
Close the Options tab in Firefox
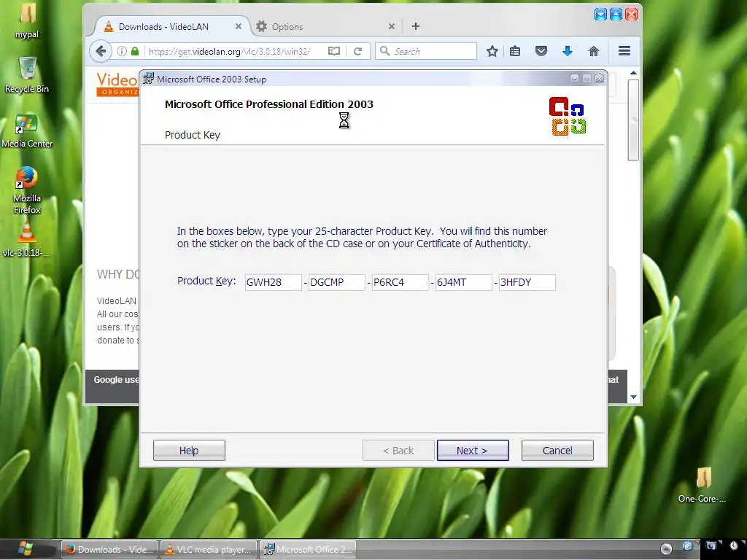tap(392, 27)
